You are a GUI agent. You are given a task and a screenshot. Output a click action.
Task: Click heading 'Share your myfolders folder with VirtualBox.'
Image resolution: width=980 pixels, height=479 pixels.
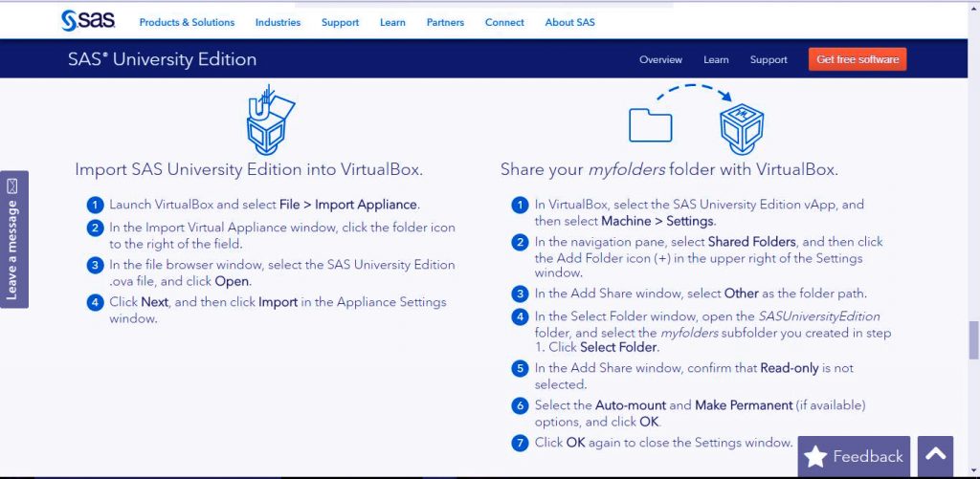click(669, 169)
